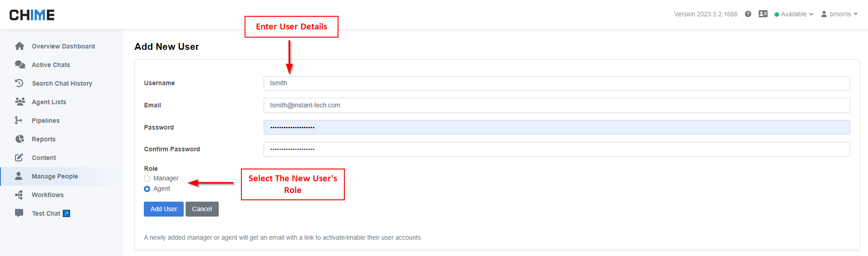Click the Content edit icon
The image size is (868, 256).
[x=19, y=157]
